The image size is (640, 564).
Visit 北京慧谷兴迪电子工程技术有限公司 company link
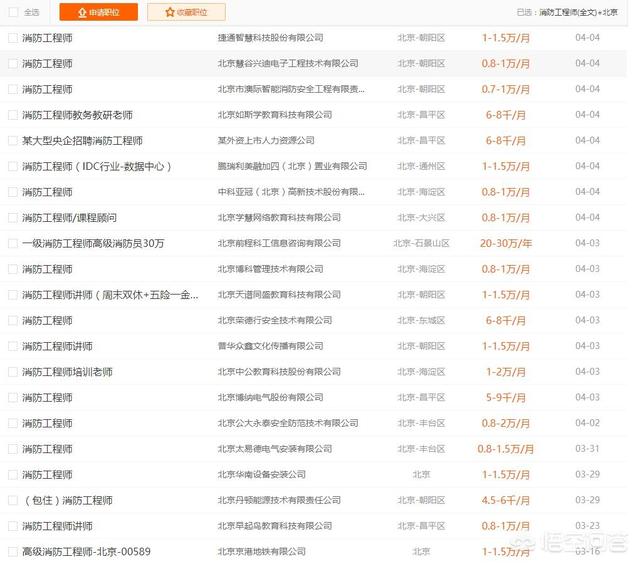(288, 64)
